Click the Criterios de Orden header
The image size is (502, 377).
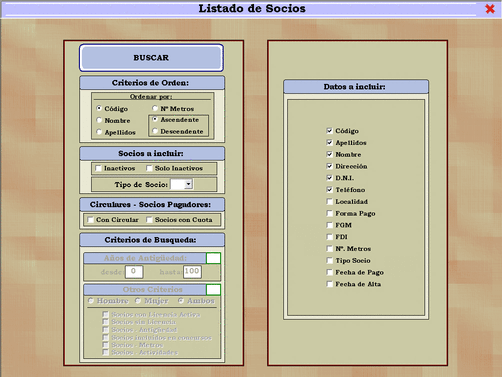point(152,83)
